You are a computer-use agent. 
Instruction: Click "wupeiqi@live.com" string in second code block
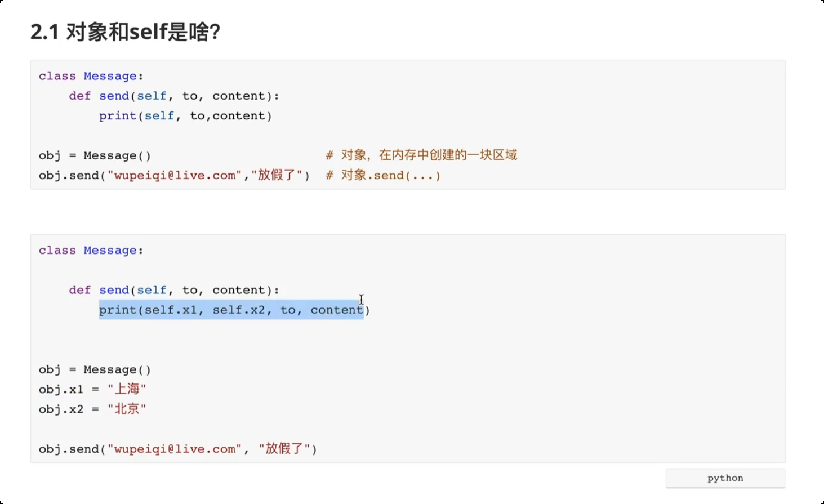[175, 449]
